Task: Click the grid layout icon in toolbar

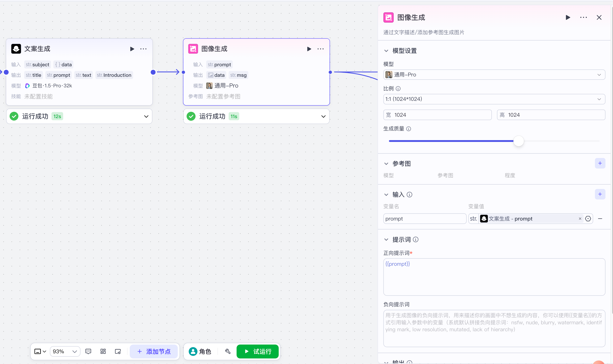Action: [103, 351]
